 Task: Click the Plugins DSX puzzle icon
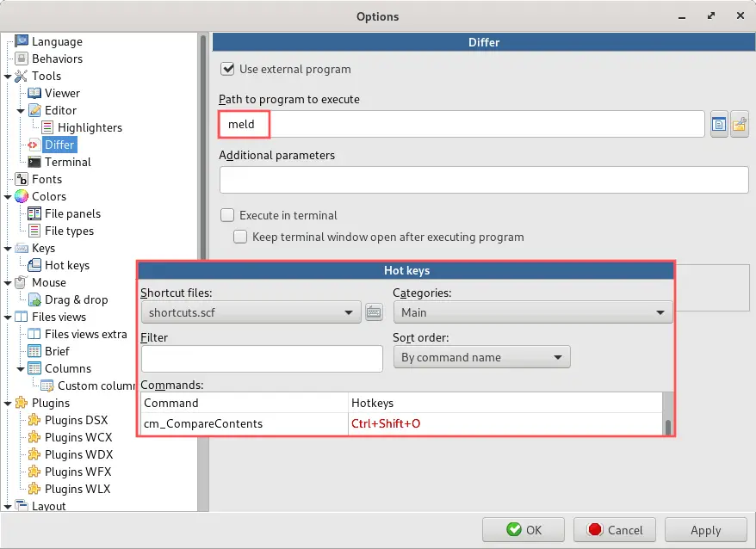pos(34,420)
